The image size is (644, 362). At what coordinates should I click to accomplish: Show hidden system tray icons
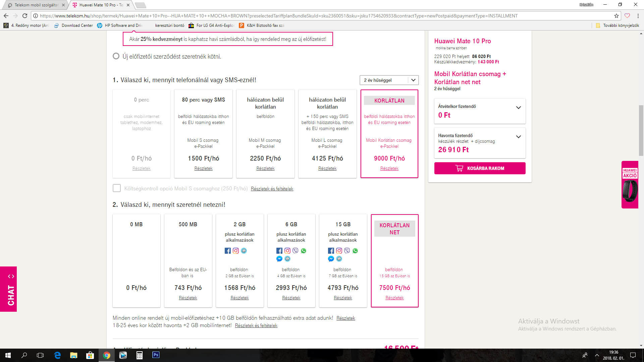(x=597, y=355)
